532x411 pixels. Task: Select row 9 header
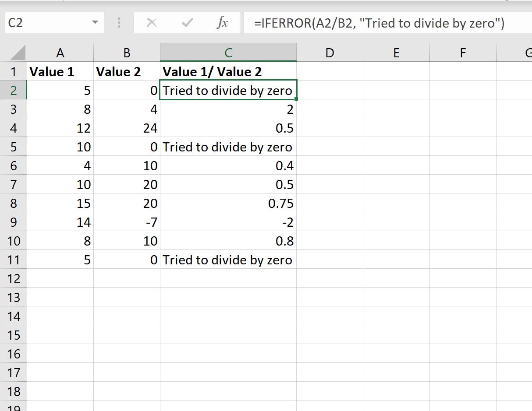click(x=13, y=222)
